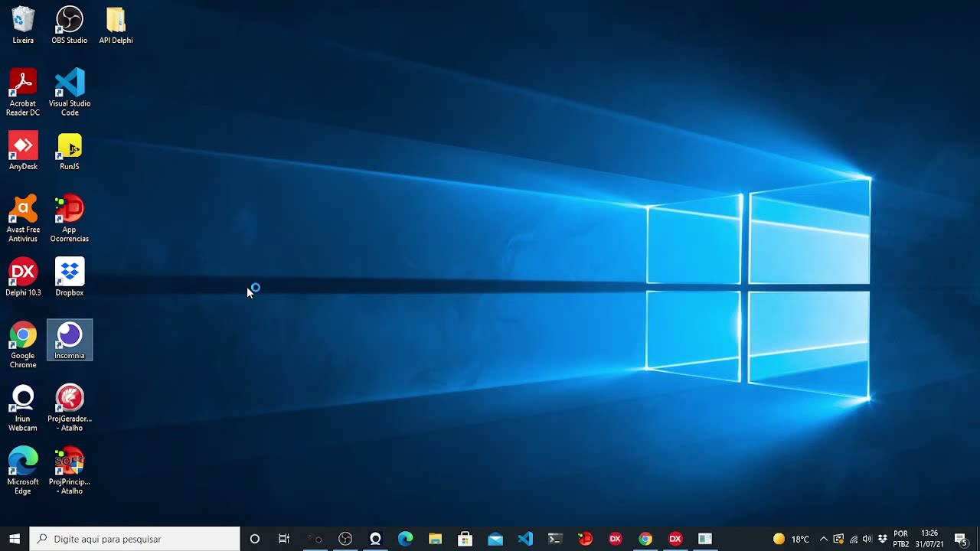Screen dimensions: 980x551
Task: Open Task View in the taskbar
Action: [284, 539]
